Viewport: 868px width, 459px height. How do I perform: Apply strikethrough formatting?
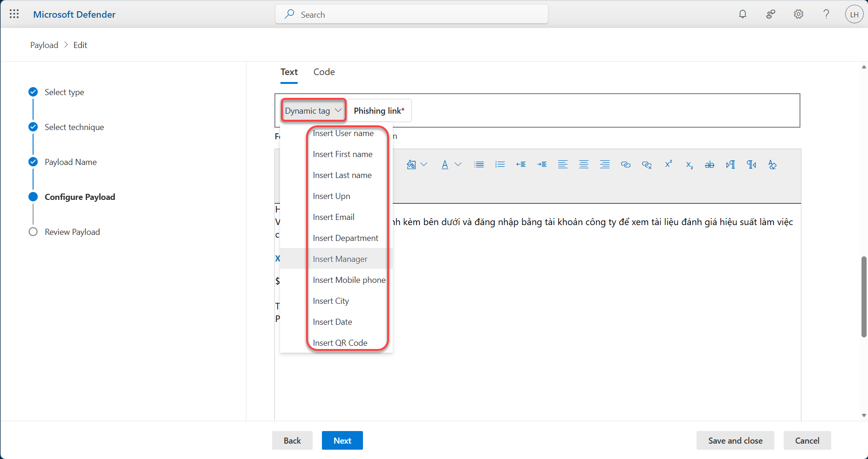point(710,164)
